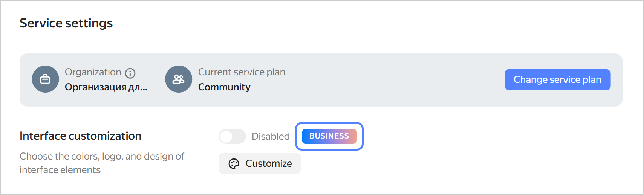
Task: Click the Community plan name
Action: pos(224,87)
